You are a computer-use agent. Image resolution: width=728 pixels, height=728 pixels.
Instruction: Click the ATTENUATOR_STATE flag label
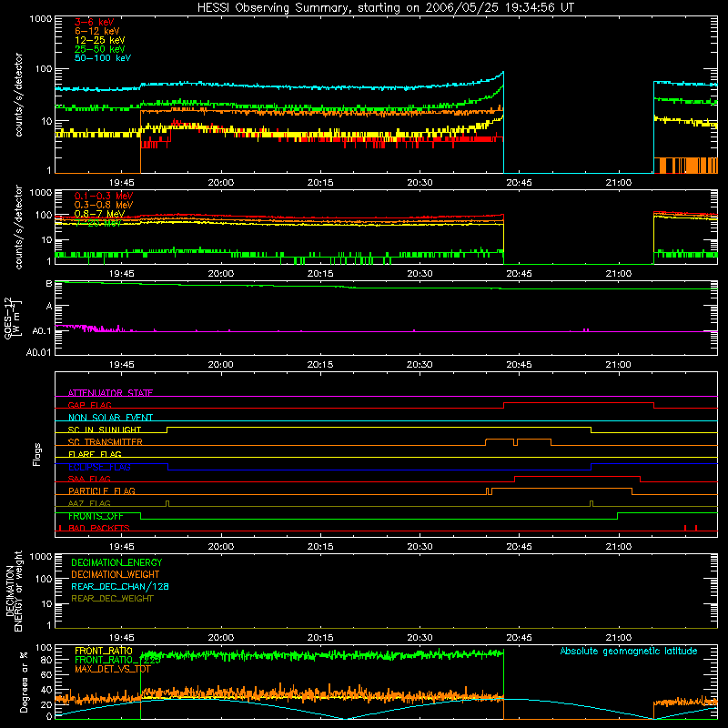tap(110, 393)
